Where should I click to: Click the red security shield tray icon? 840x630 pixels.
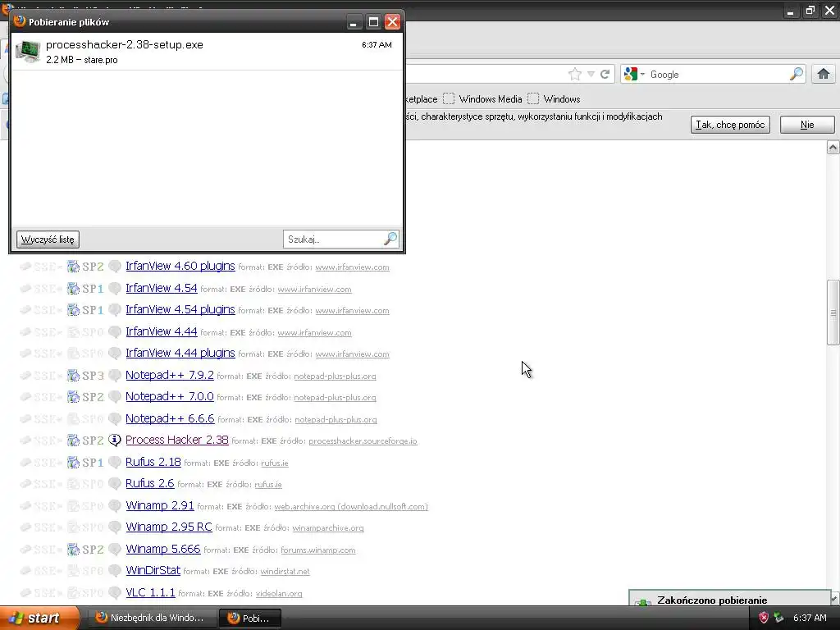pos(764,618)
